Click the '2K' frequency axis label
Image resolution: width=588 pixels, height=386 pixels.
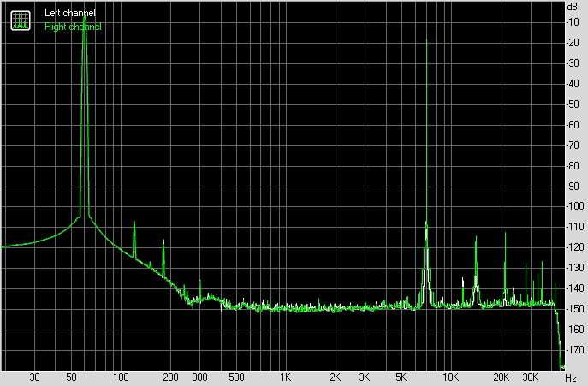pyautogui.click(x=336, y=377)
